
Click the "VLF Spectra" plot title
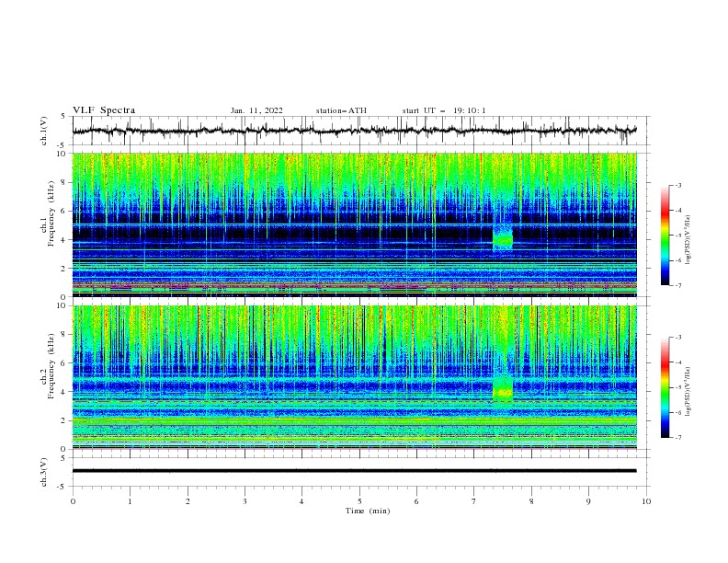(x=104, y=110)
